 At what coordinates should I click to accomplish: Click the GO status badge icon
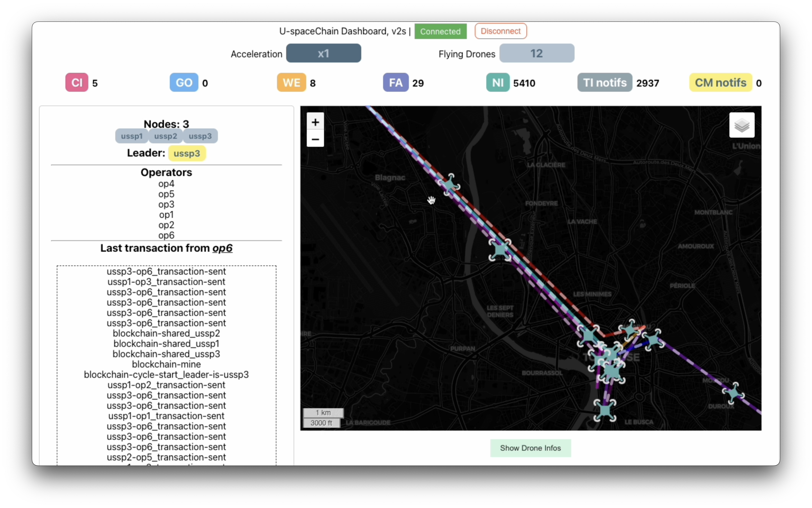tap(184, 82)
